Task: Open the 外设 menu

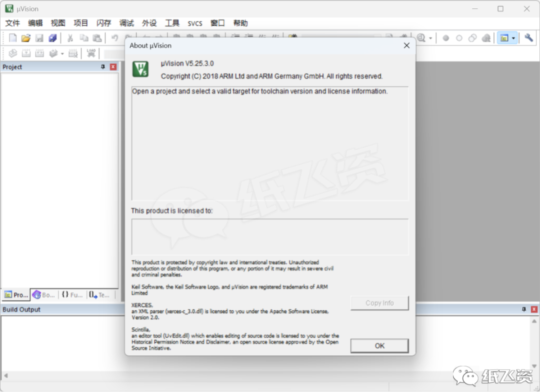Action: point(149,23)
